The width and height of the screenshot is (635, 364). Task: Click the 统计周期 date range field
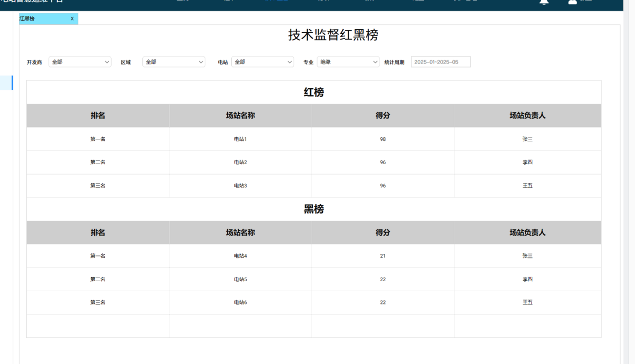tap(441, 62)
